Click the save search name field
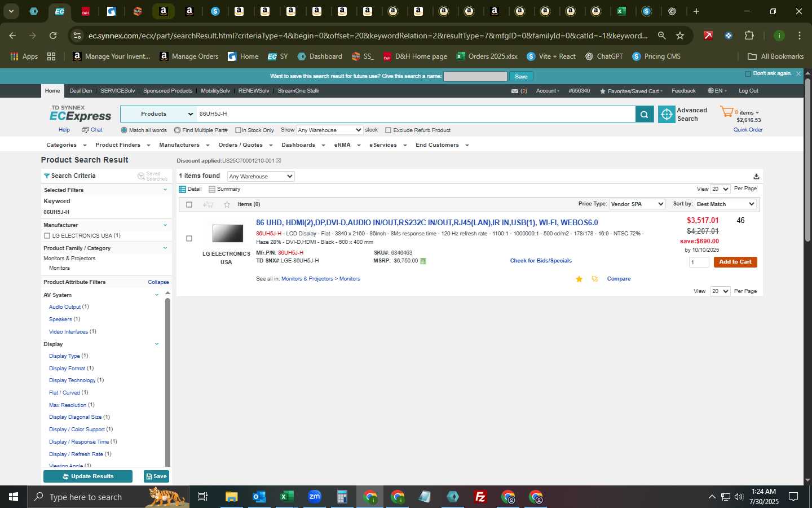Screen dimensions: 812x508 475,76
